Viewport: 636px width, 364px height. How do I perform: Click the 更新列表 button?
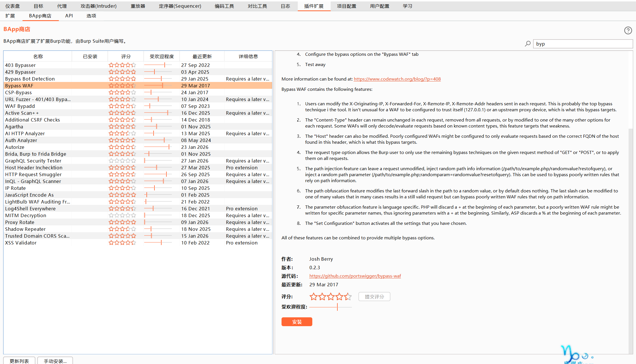coord(19,361)
